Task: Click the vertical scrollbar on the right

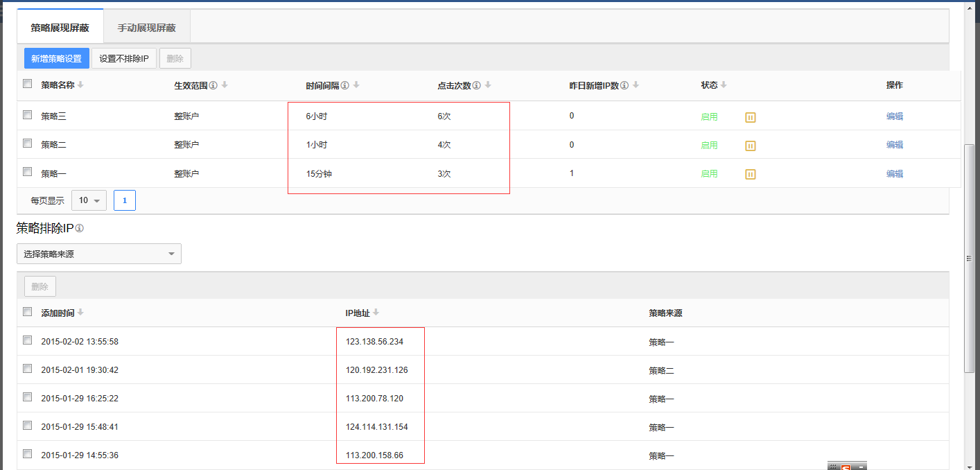Action: (x=969, y=258)
